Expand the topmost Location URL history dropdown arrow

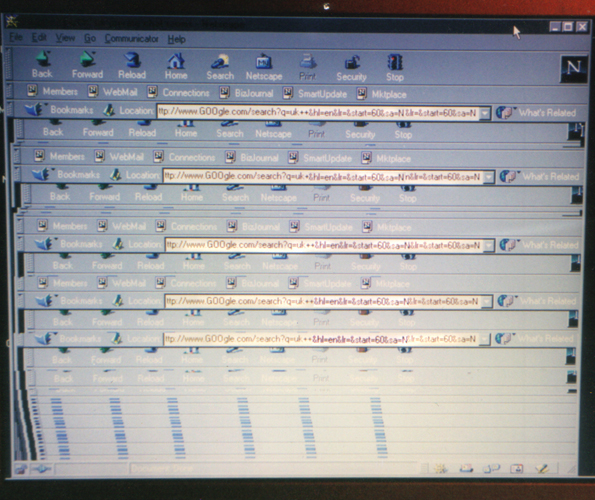tap(485, 113)
